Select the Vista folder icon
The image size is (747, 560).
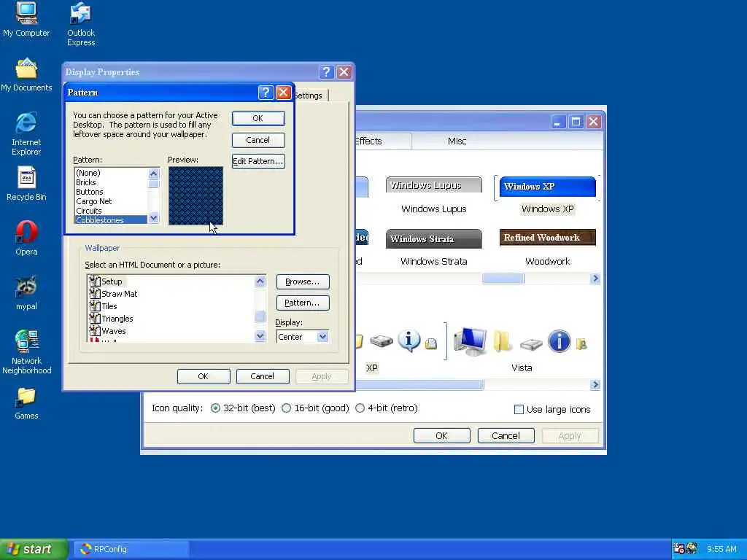pyautogui.click(x=502, y=341)
